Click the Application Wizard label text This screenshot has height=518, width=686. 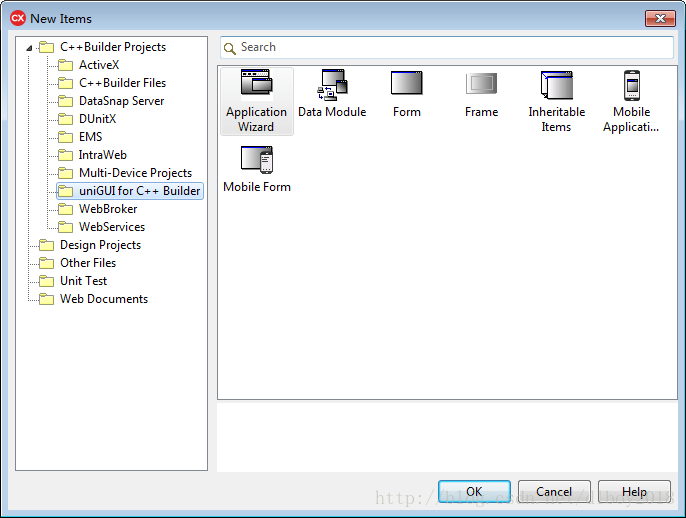click(256, 119)
